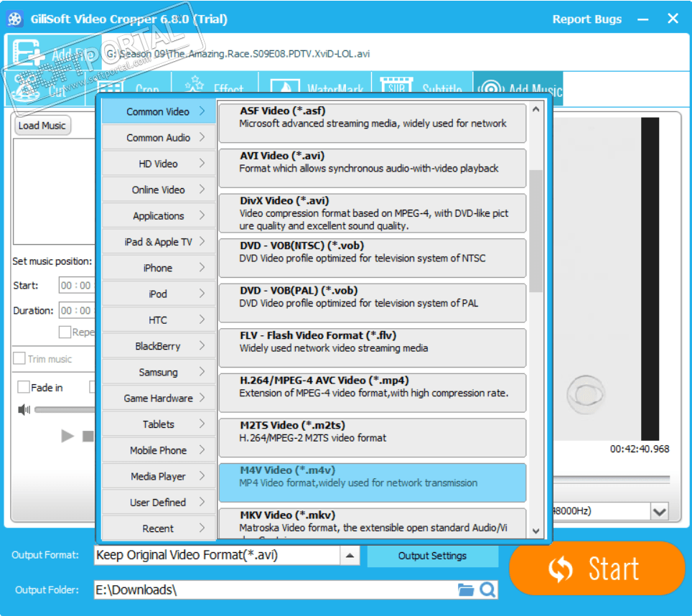
Task: Choose AVI Video (*.avi) format
Action: pyautogui.click(x=373, y=168)
